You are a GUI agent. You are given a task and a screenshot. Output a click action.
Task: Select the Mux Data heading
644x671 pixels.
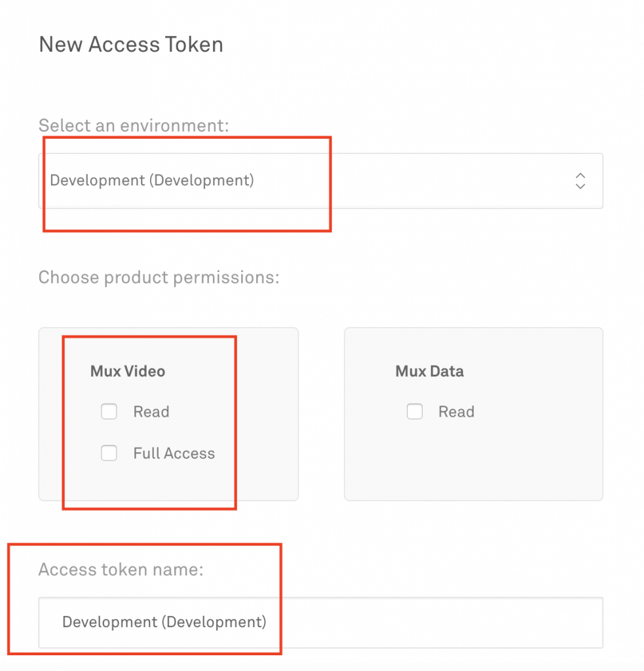coord(430,371)
